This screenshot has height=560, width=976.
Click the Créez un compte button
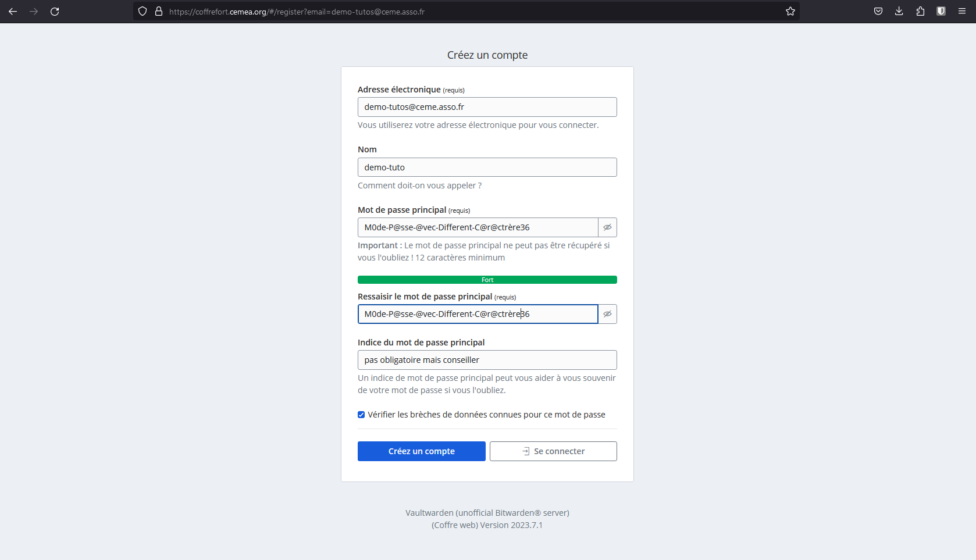click(422, 451)
